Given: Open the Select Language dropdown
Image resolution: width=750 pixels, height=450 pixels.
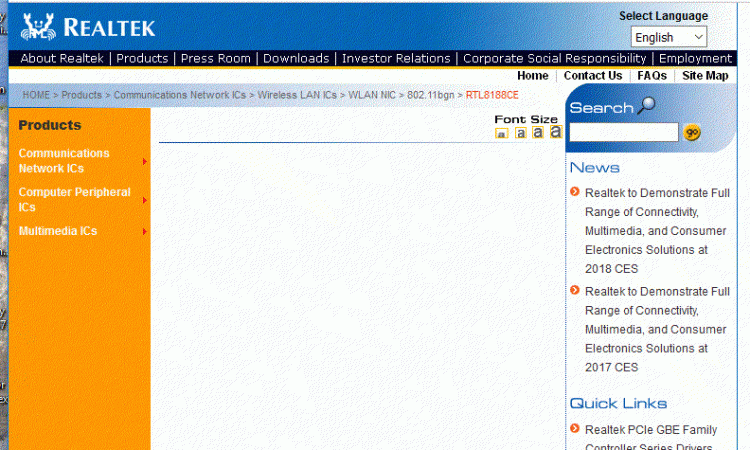Looking at the screenshot, I should point(669,37).
